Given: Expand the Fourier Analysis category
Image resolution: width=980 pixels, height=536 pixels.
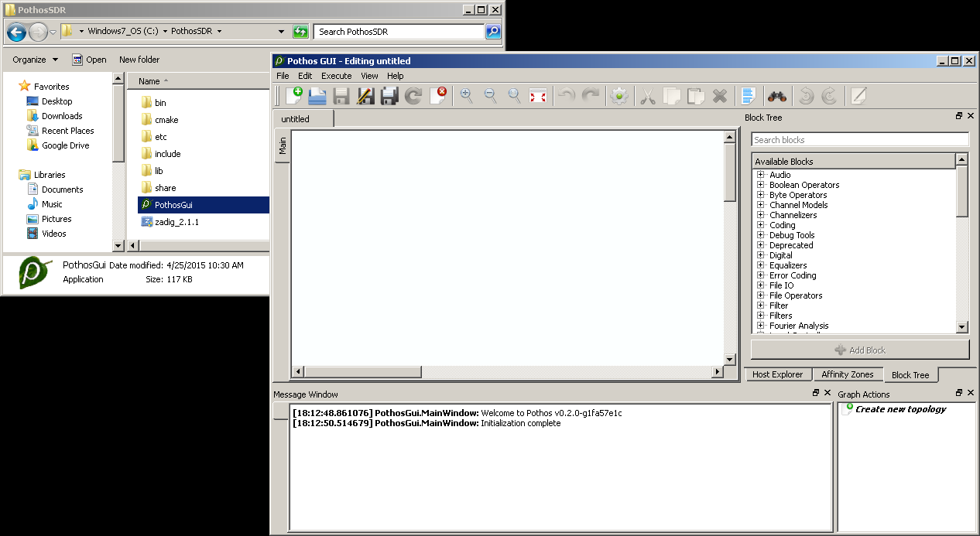Looking at the screenshot, I should coord(761,326).
